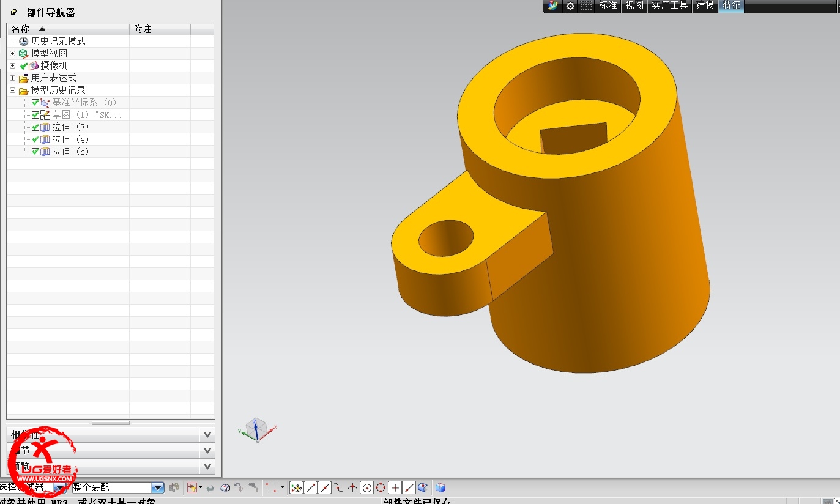Toggle the quadrant point snap icon
Screen dimensions: 840x504
tap(381, 487)
